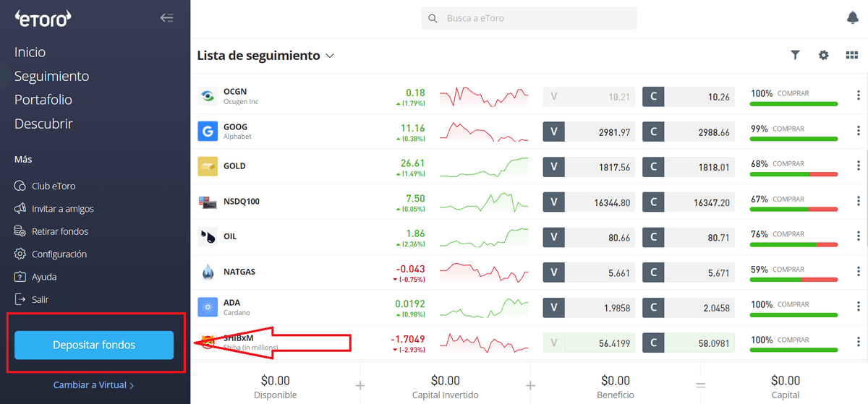Click the GOOG buy button 2988.66

(x=689, y=132)
